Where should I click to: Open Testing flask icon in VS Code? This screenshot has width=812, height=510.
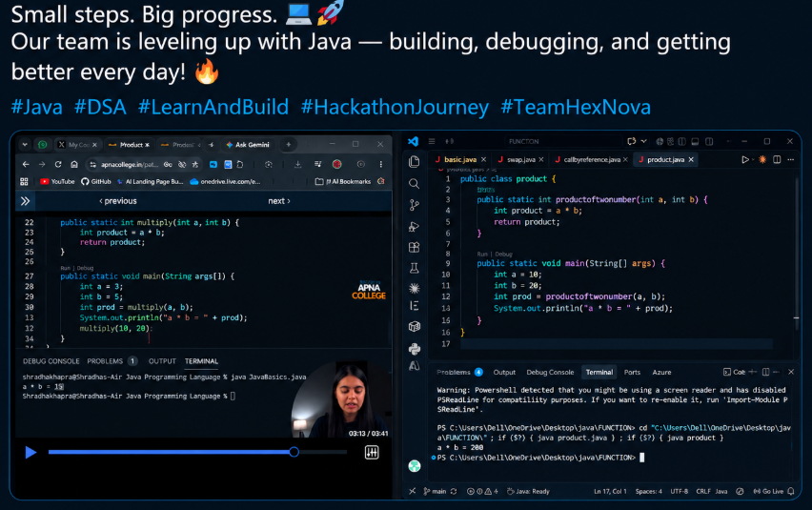coord(415,268)
